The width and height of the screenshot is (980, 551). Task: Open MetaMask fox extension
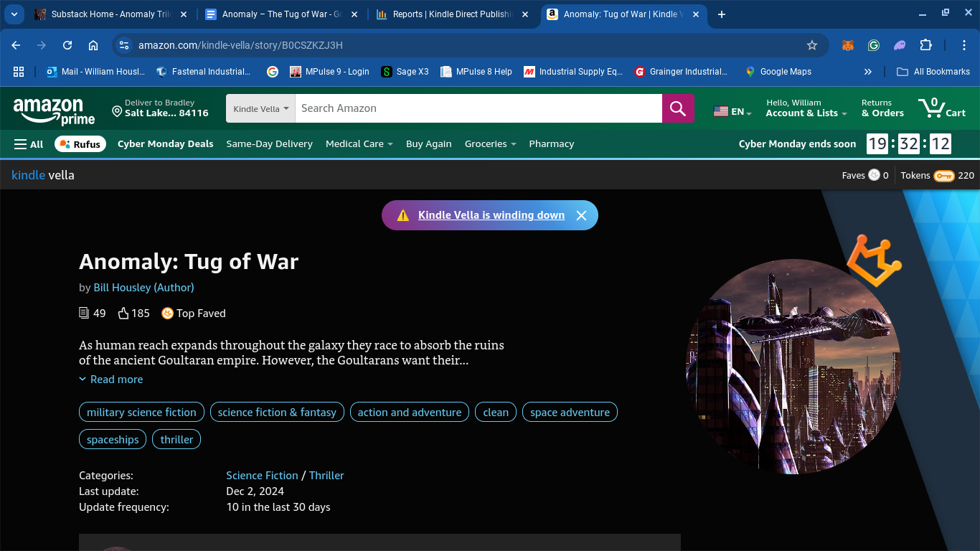click(x=847, y=45)
